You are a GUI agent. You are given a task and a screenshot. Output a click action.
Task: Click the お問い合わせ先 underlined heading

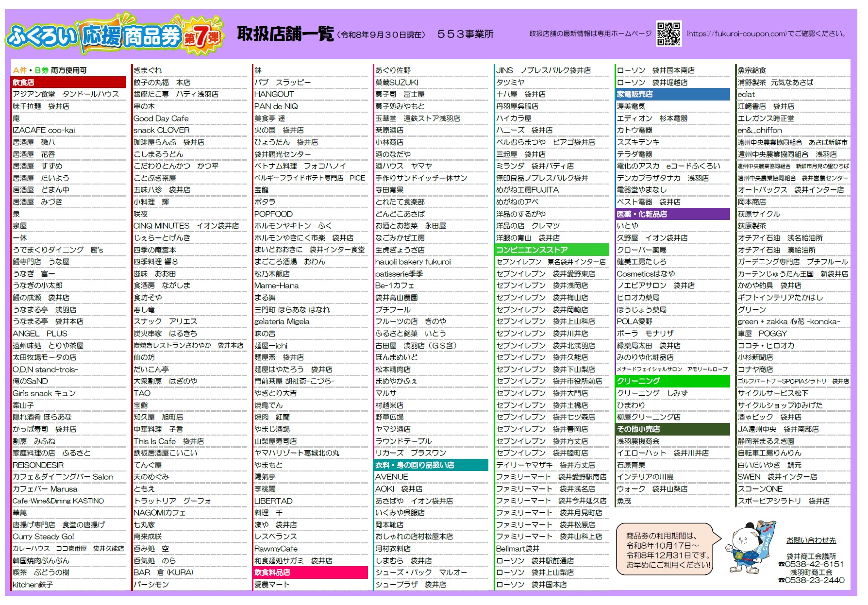click(811, 540)
